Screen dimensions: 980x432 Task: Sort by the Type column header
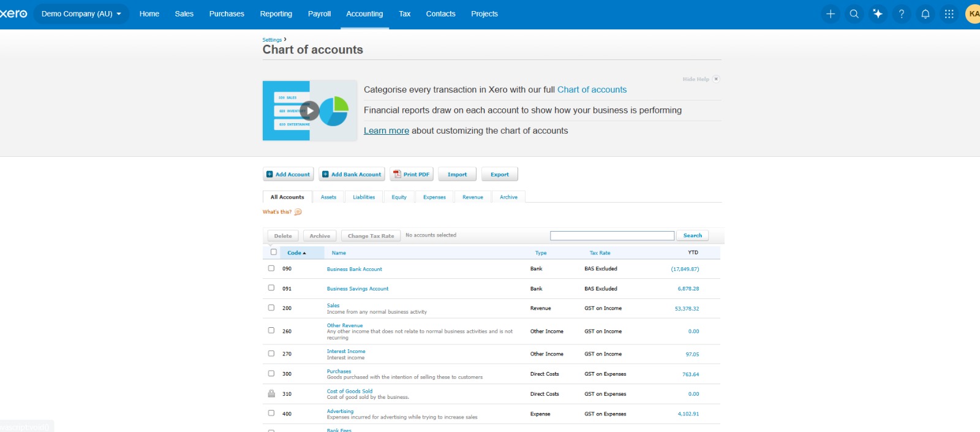coord(541,253)
